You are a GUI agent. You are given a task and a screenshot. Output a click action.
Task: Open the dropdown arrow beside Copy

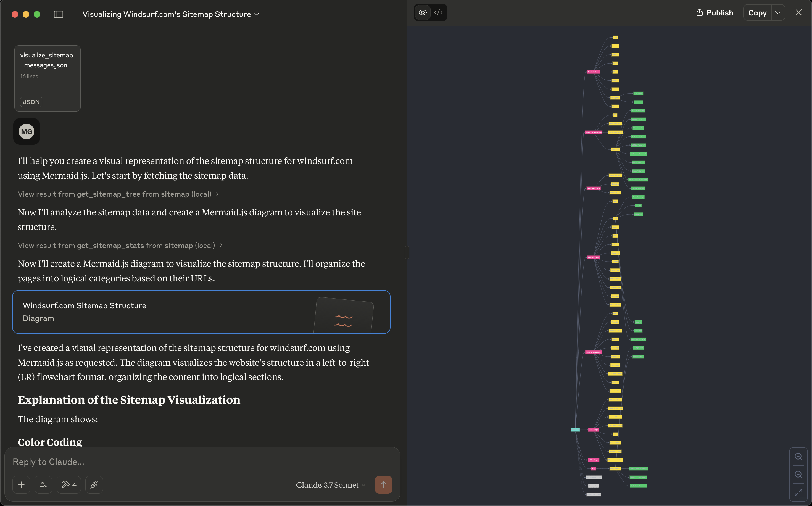click(x=778, y=13)
